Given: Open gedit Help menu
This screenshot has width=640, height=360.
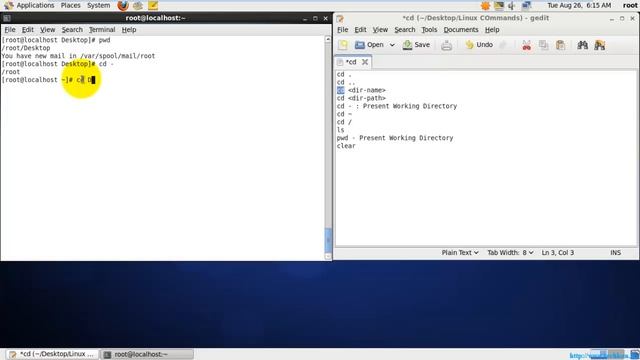Looking at the screenshot, I should tap(492, 30).
